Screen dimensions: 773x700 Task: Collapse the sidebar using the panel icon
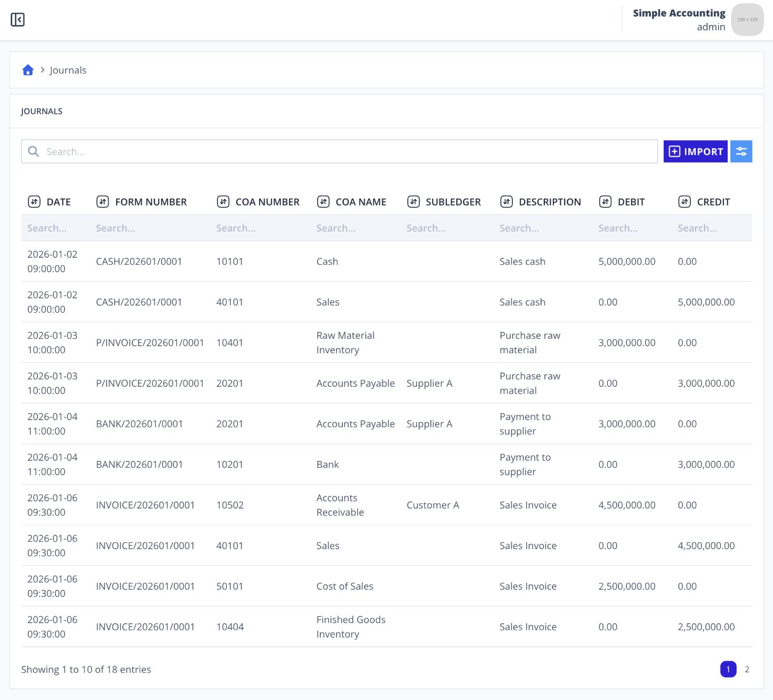18,20
